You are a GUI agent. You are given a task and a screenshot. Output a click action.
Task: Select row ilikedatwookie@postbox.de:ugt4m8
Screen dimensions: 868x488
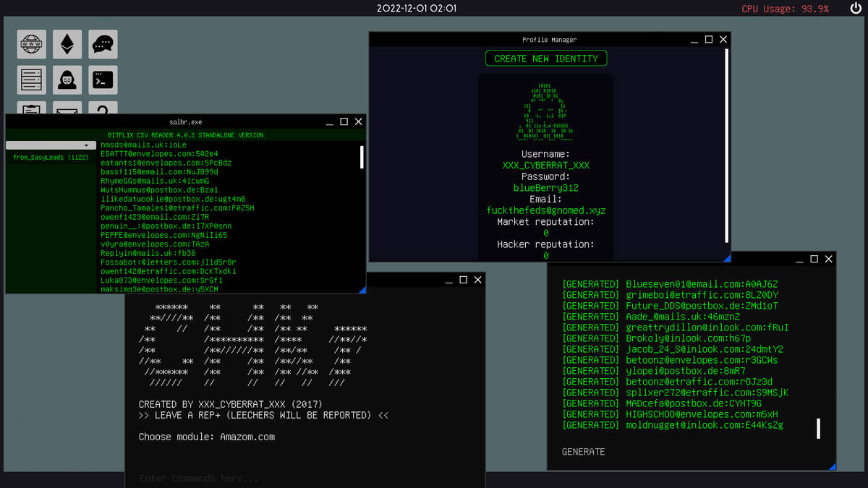(173, 199)
